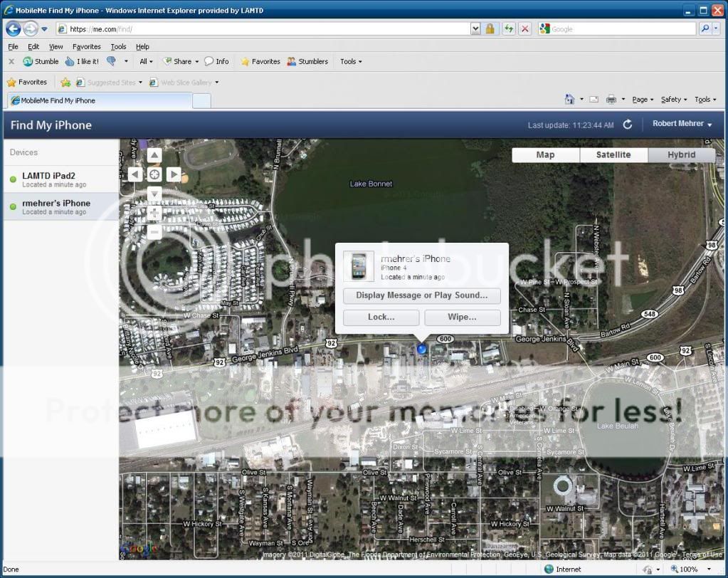Viewport: 728px width, 578px height.
Task: Close the StumbleUpon toolbar with its X
Action: pos(11,61)
